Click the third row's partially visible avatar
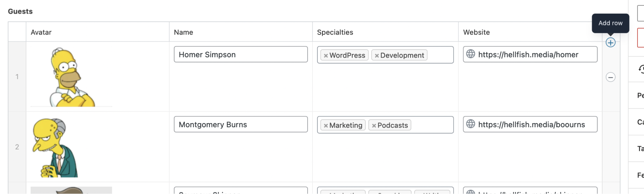This screenshot has height=194, width=644. pyautogui.click(x=71, y=190)
